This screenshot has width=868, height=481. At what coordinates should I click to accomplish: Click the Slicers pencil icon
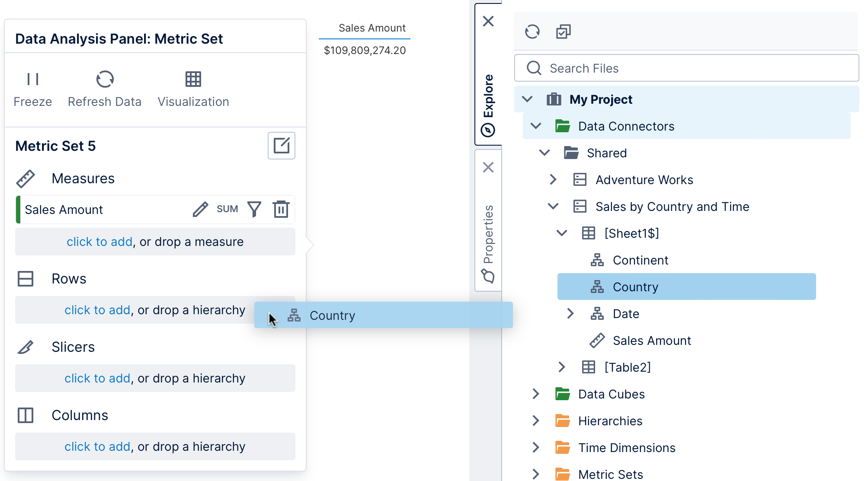click(26, 347)
